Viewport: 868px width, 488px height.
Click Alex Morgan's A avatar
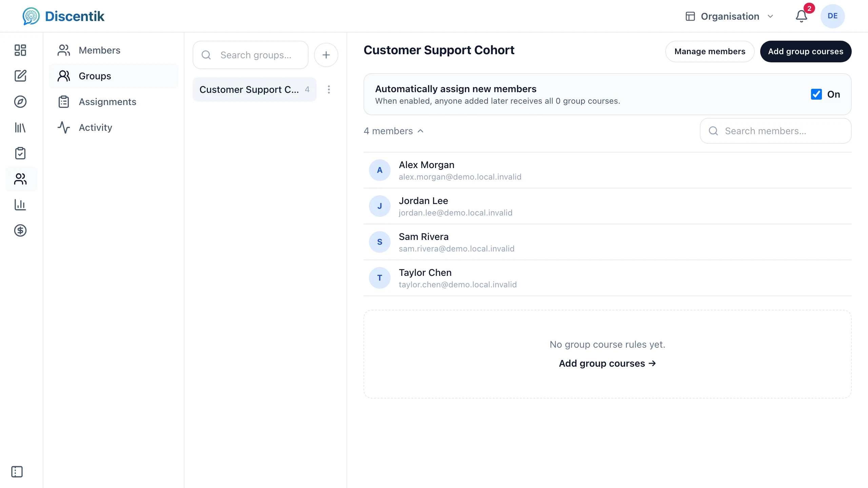[380, 170]
